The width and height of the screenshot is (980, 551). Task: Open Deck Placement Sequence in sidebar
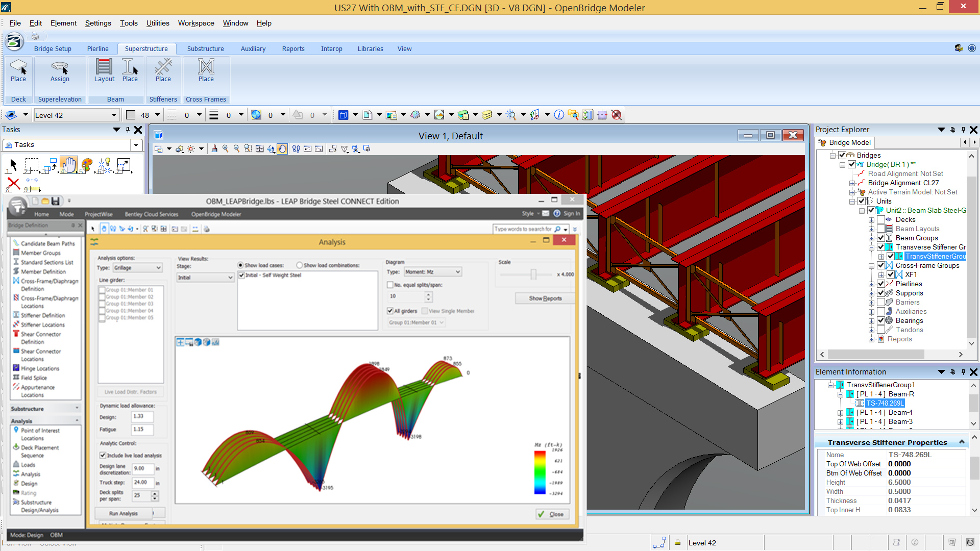(x=40, y=452)
